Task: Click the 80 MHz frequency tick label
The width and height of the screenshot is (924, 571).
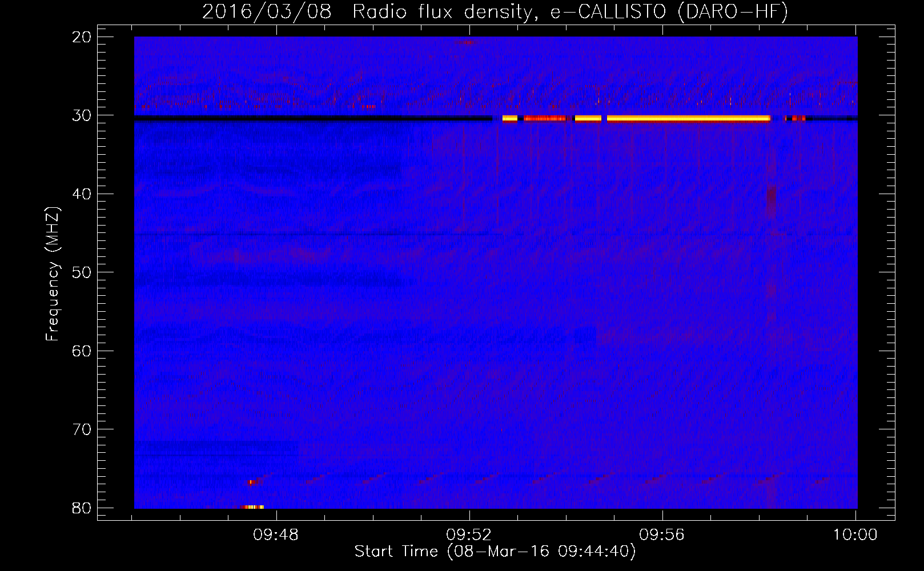Action: pyautogui.click(x=82, y=508)
